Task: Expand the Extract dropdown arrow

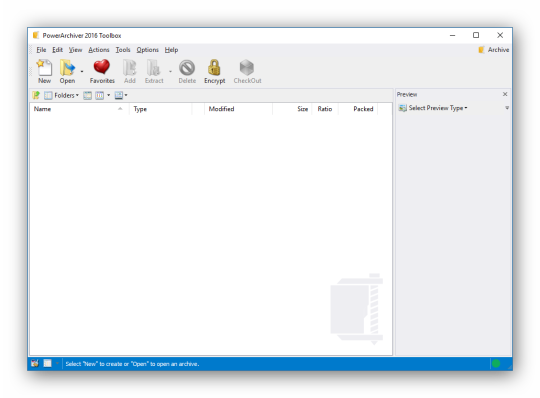Action: pos(170,72)
